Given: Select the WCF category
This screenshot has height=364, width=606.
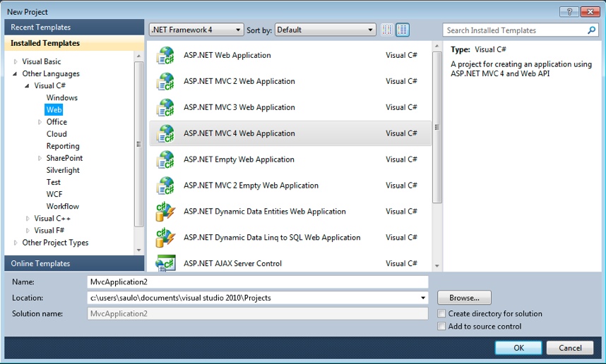Looking at the screenshot, I should 54,194.
